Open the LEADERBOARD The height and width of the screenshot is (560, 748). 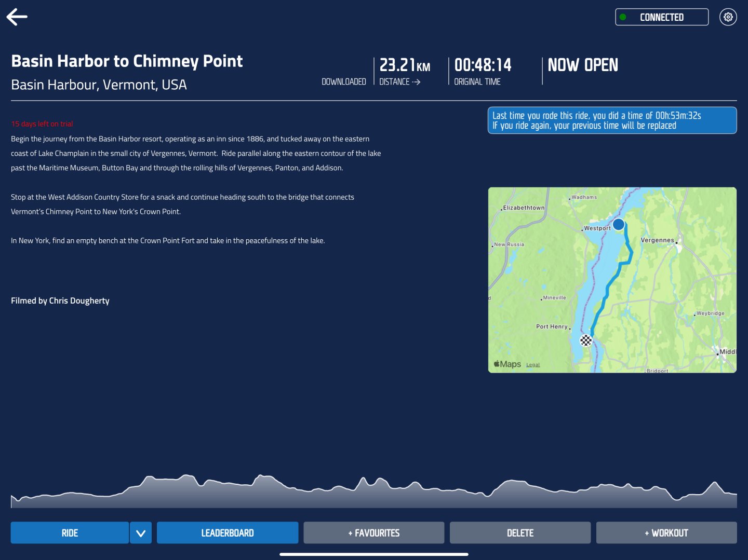click(x=228, y=533)
